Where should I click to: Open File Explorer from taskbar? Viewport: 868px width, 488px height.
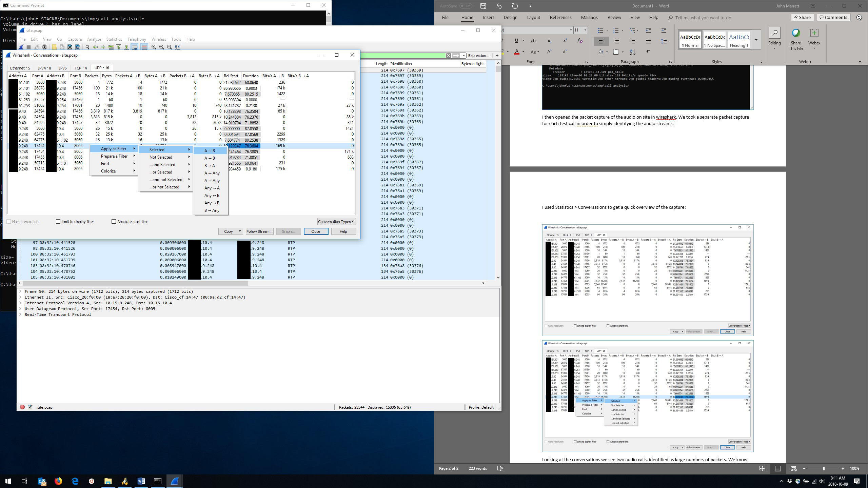tap(108, 481)
